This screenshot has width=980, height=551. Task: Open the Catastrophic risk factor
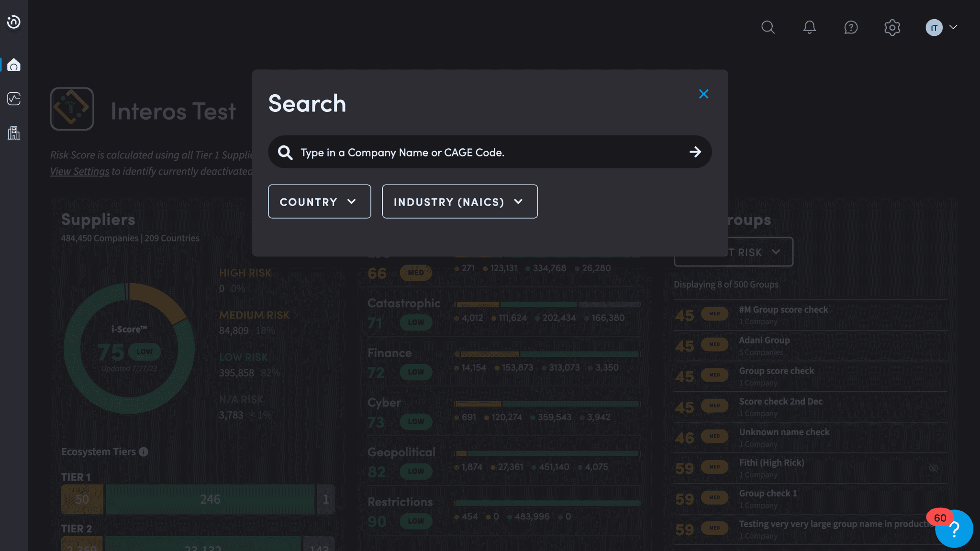(x=404, y=303)
